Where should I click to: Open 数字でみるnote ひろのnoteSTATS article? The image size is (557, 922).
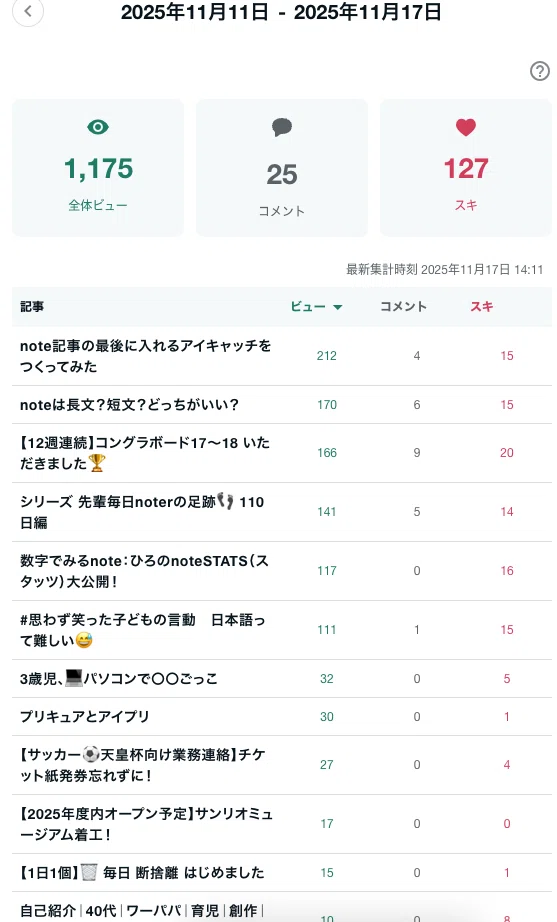tap(145, 570)
